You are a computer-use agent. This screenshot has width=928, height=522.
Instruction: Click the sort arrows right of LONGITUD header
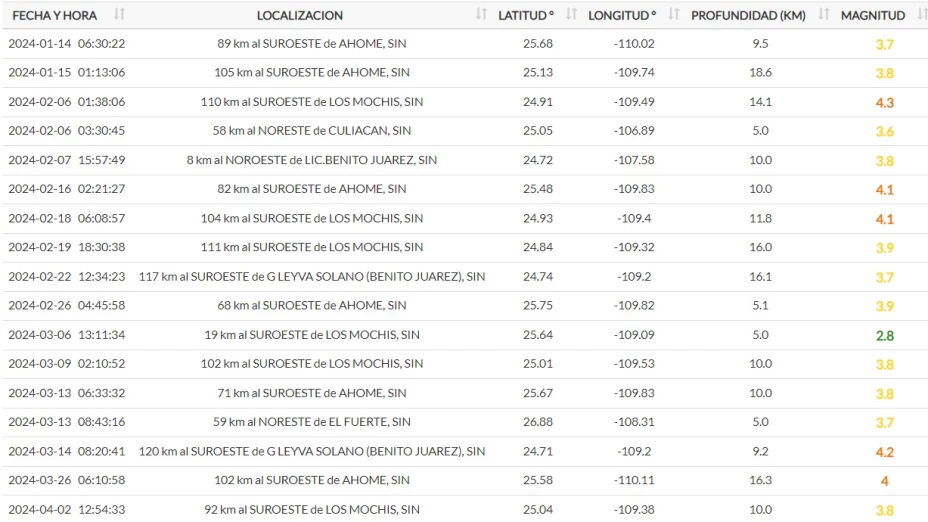[x=673, y=15]
